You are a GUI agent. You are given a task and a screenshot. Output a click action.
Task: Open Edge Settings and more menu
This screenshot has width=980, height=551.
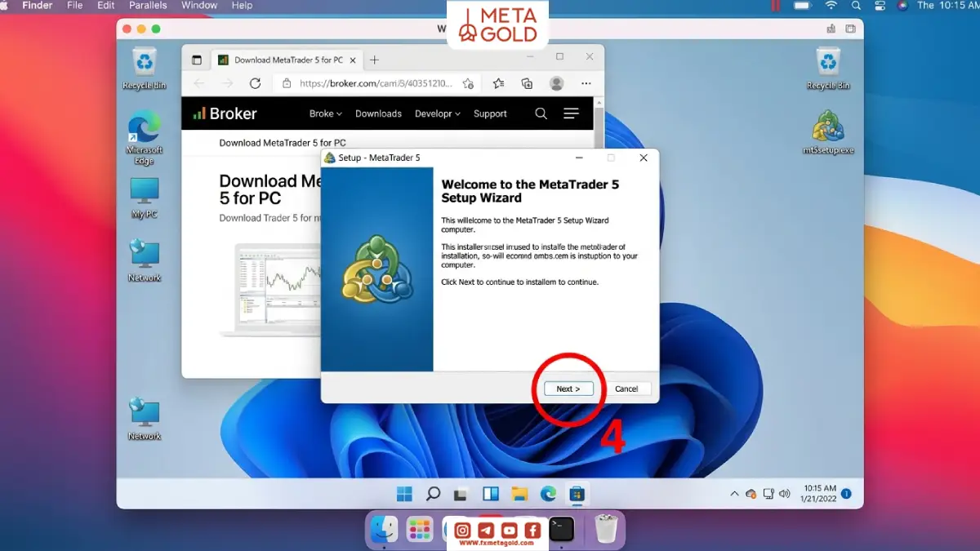(586, 83)
